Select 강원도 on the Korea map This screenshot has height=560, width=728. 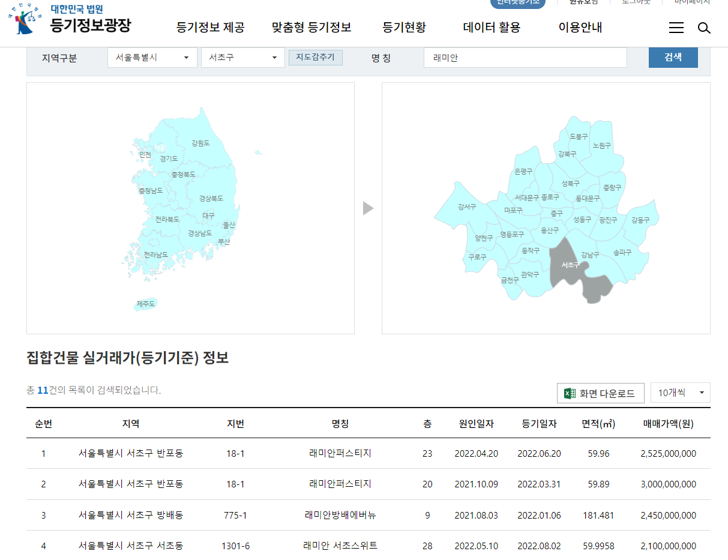click(x=201, y=143)
